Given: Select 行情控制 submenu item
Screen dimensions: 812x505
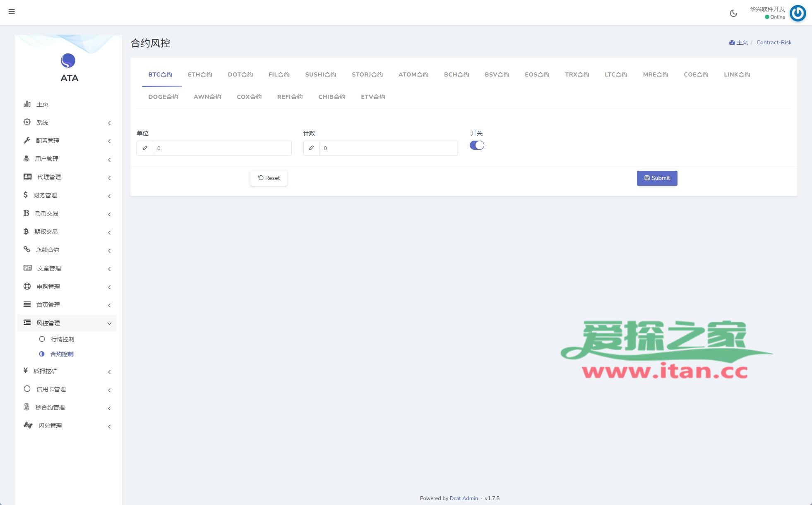Looking at the screenshot, I should pyautogui.click(x=62, y=339).
